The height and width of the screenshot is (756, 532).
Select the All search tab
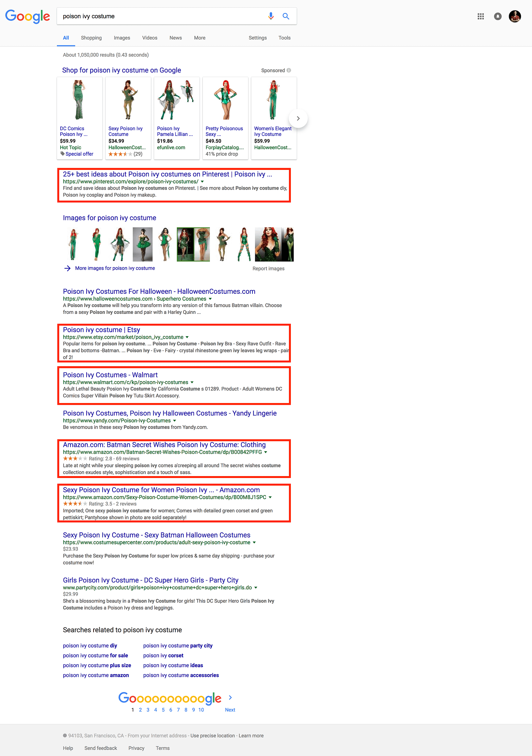pyautogui.click(x=66, y=38)
